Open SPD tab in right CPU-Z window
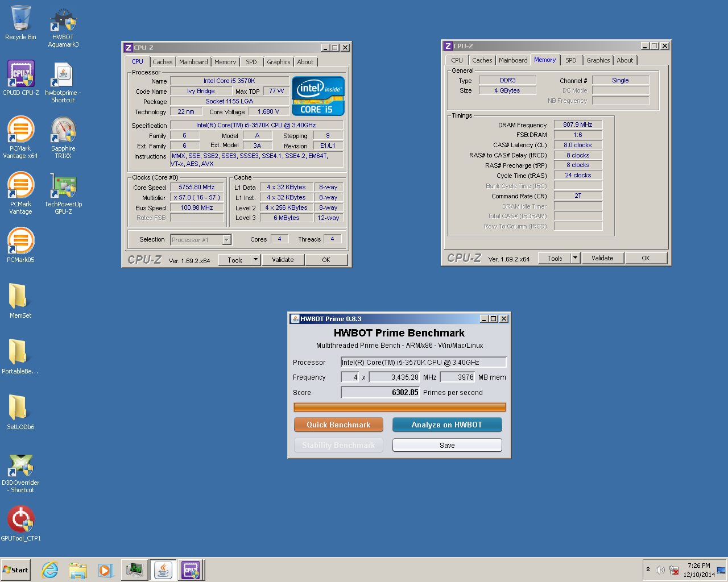Viewport: 728px width, 582px height. tap(571, 60)
